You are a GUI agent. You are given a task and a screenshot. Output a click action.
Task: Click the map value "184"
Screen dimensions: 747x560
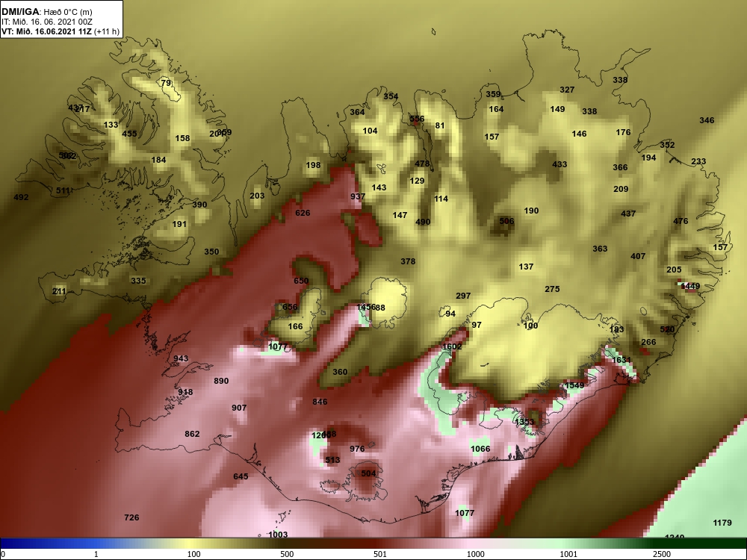click(x=158, y=160)
